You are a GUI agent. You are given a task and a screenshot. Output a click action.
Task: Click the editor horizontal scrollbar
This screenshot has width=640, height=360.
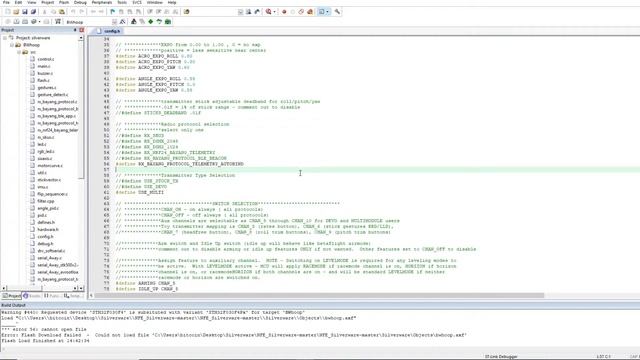coord(318,296)
